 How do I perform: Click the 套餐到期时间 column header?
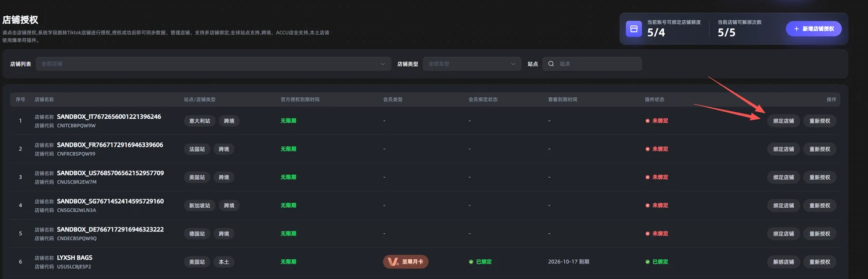562,100
